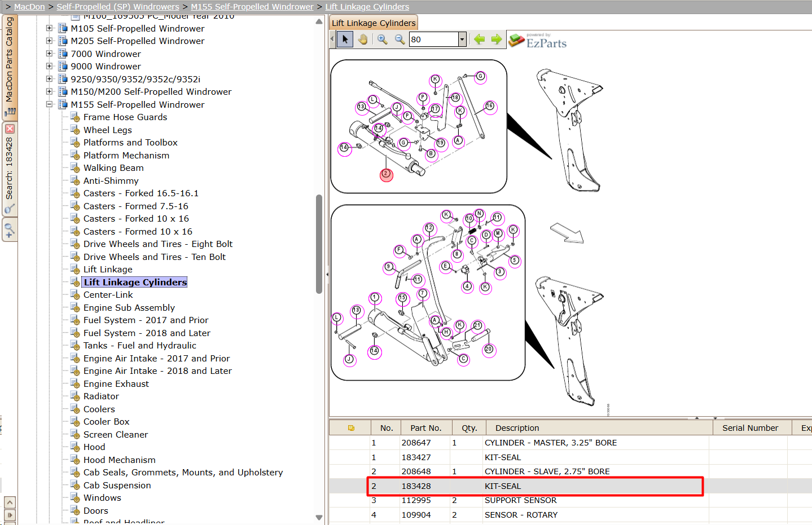Expand the M205 Self-Propelled Windrower node
812x525 pixels.
pyautogui.click(x=49, y=41)
